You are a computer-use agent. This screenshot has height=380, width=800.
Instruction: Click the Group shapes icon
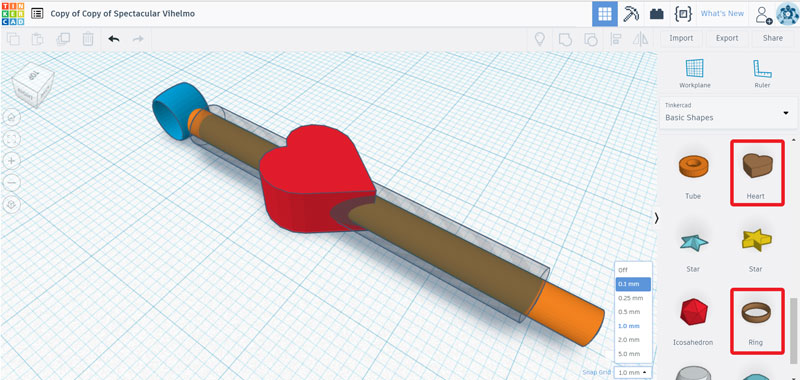(565, 39)
